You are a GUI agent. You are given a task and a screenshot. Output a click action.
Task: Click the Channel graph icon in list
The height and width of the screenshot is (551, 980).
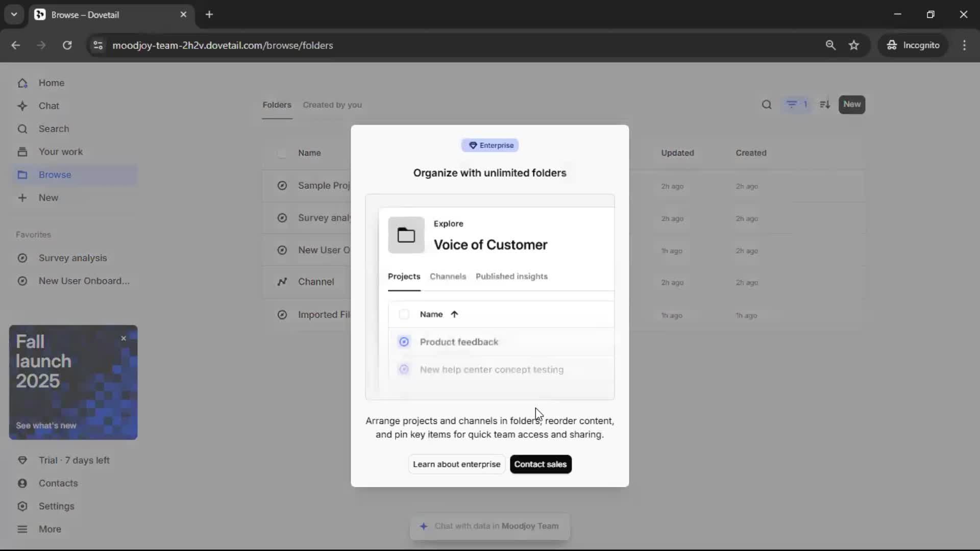pos(282,282)
